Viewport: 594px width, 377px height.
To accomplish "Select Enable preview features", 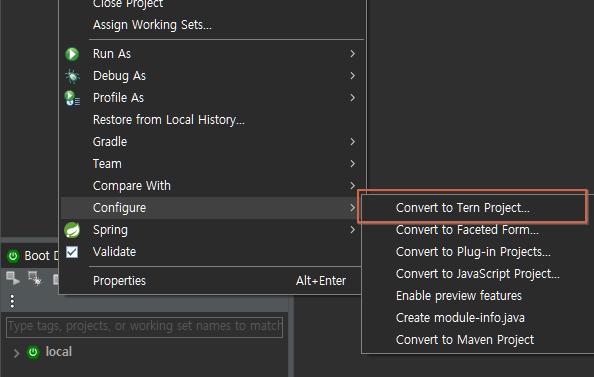I will coord(459,296).
